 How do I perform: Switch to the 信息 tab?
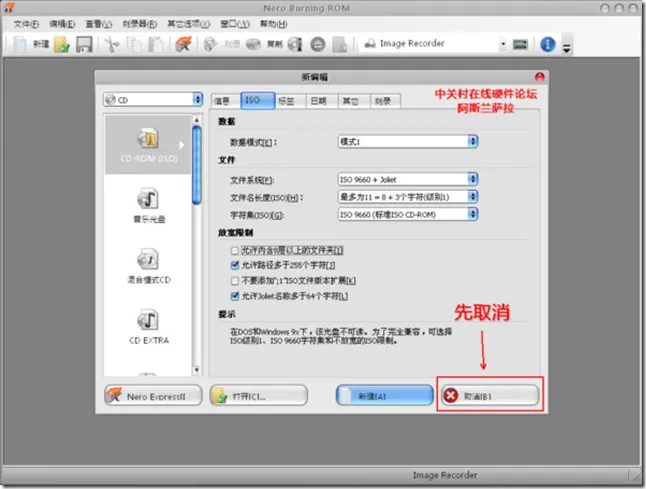[226, 101]
